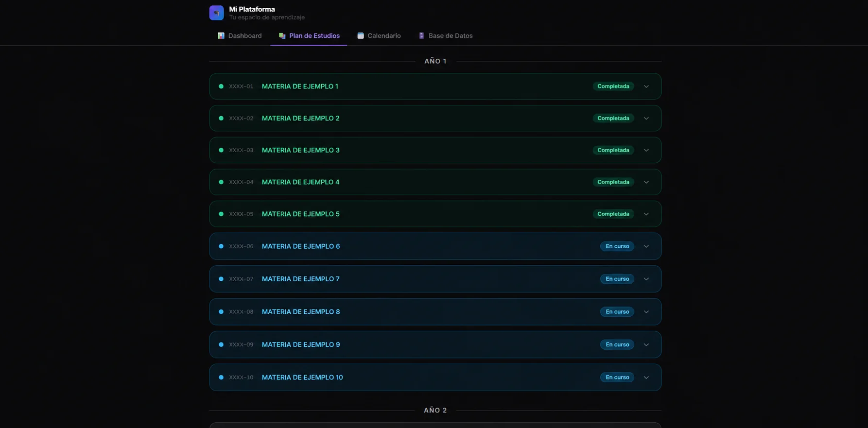Select the Plan de Estudios tab
This screenshot has width=868, height=428.
(309, 35)
